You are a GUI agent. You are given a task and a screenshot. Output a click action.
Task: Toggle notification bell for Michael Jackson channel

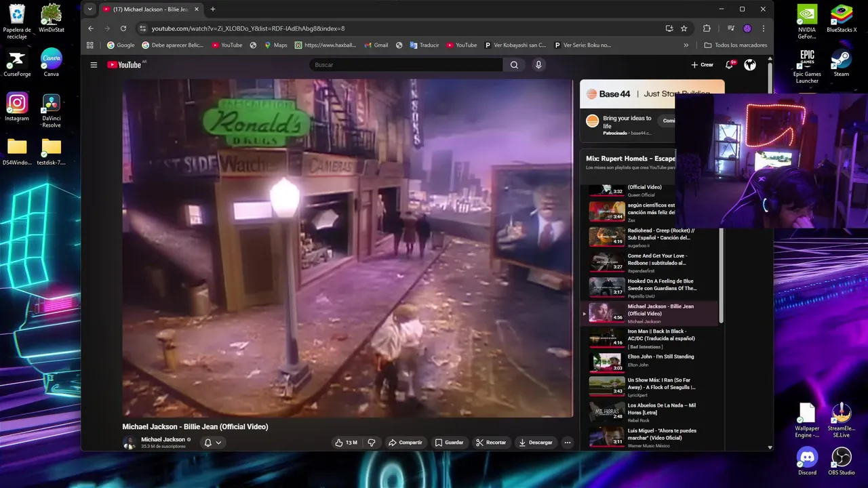pyautogui.click(x=208, y=443)
